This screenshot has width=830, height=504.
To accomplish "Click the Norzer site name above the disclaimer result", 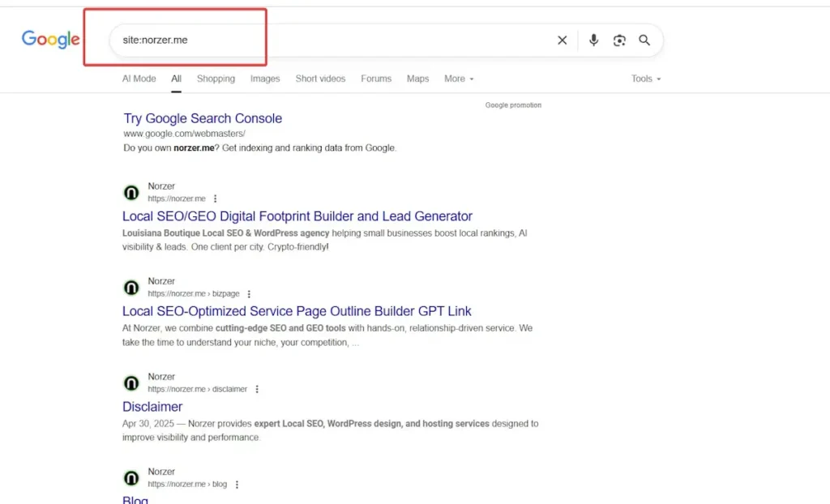I will click(161, 377).
